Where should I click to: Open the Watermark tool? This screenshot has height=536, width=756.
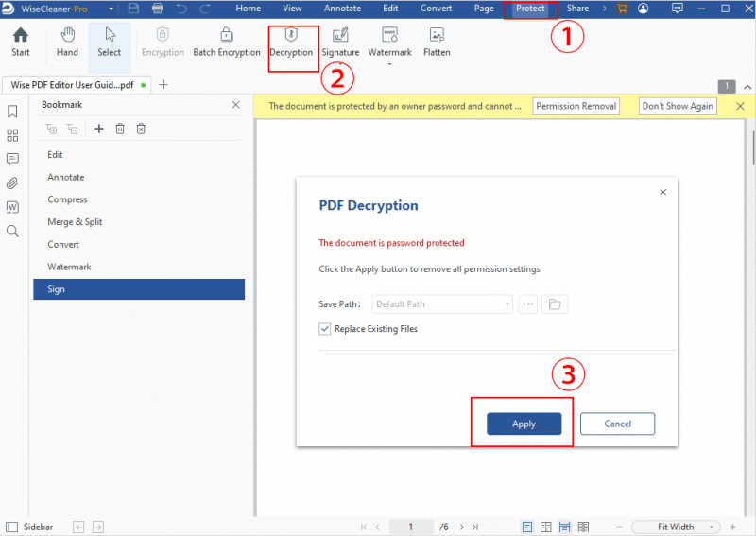tap(389, 42)
